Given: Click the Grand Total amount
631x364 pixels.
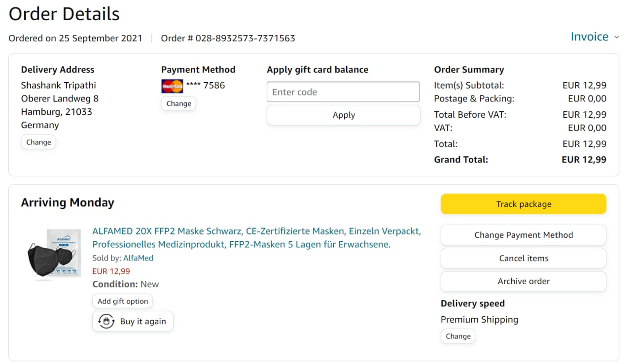Looking at the screenshot, I should click(x=584, y=160).
